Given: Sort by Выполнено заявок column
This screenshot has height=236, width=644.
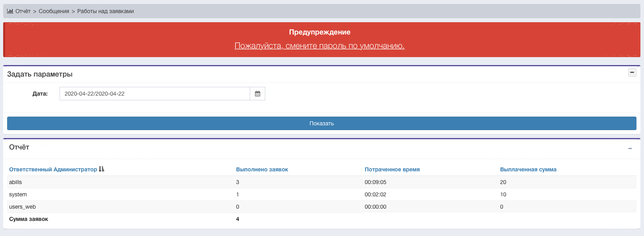Looking at the screenshot, I should [x=262, y=169].
